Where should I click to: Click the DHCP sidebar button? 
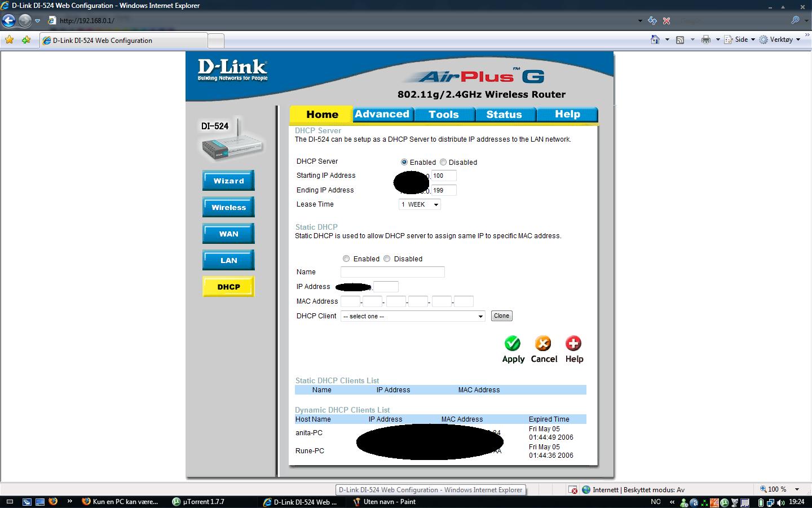228,287
